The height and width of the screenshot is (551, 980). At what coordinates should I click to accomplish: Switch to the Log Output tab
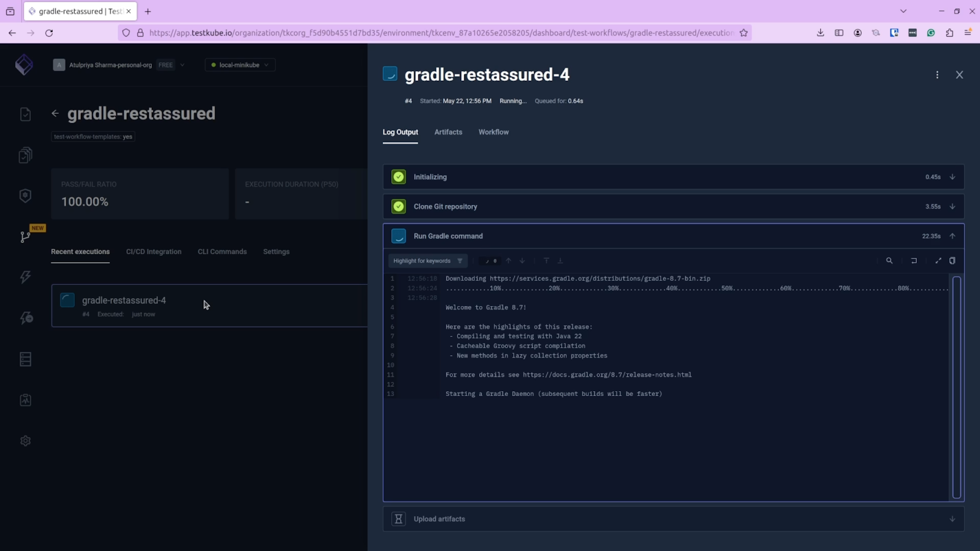(401, 132)
